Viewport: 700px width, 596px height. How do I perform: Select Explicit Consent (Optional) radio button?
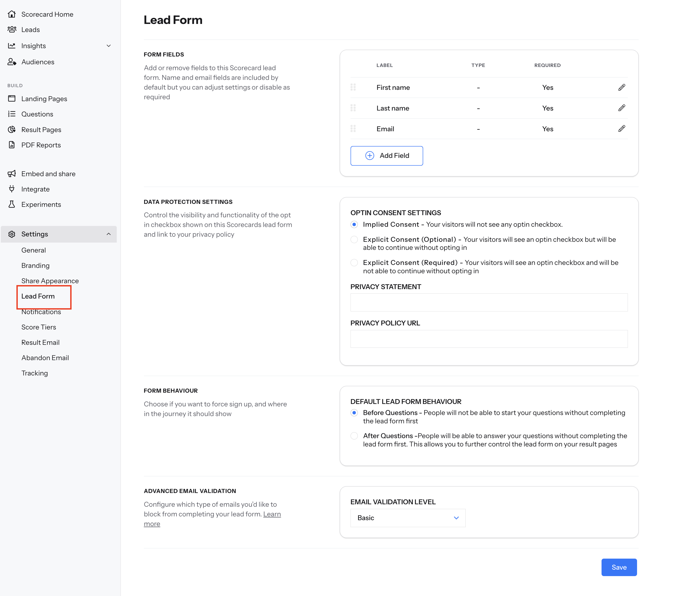coord(354,239)
